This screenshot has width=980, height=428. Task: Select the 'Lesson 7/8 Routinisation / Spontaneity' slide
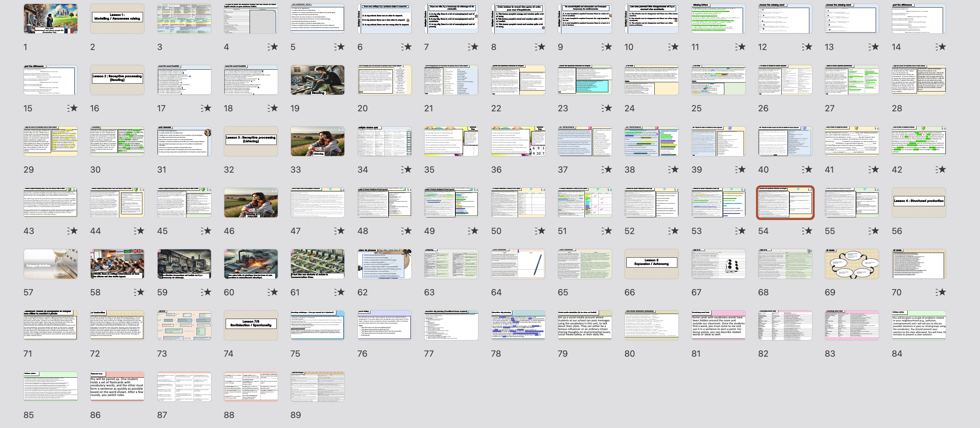click(x=251, y=325)
